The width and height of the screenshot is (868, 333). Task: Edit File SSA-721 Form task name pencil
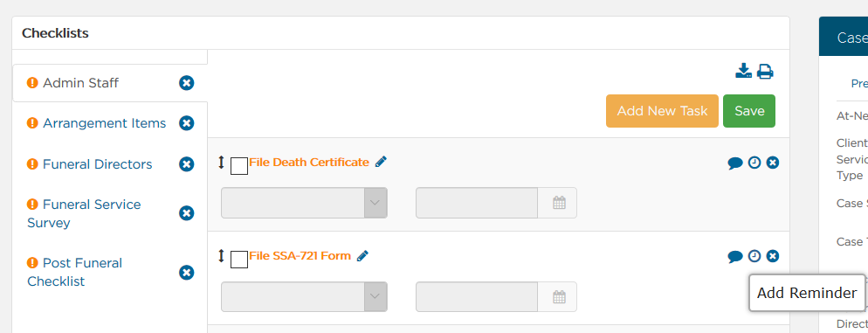tap(362, 255)
